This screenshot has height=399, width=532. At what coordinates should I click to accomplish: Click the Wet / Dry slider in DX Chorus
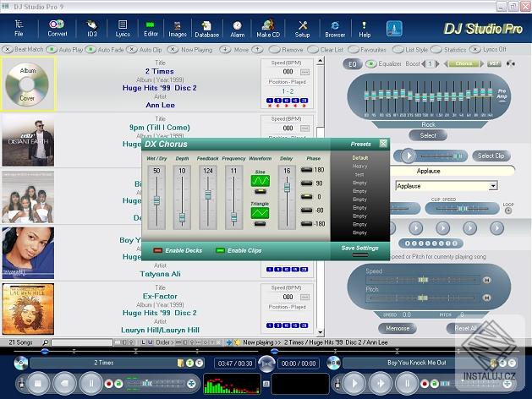coord(156,199)
